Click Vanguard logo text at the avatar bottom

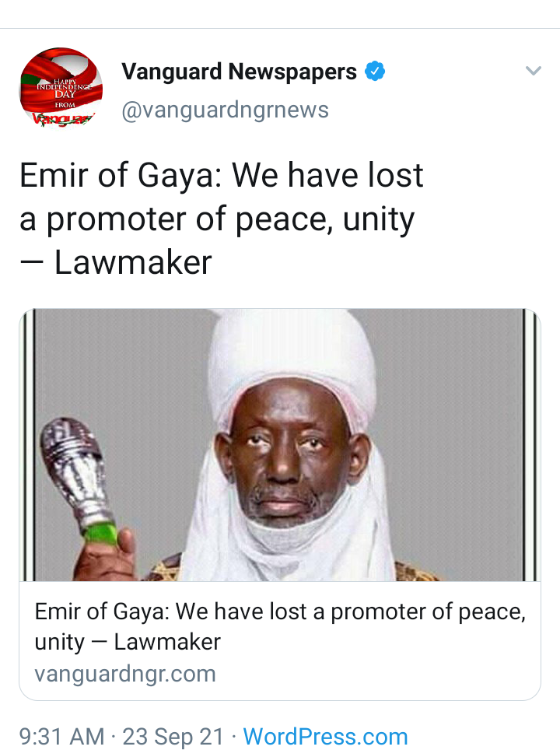(62, 118)
